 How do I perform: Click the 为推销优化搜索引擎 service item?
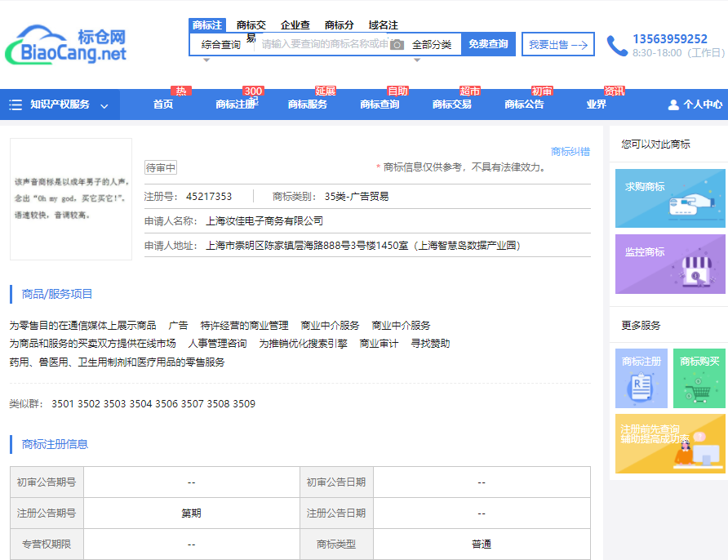coord(303,344)
